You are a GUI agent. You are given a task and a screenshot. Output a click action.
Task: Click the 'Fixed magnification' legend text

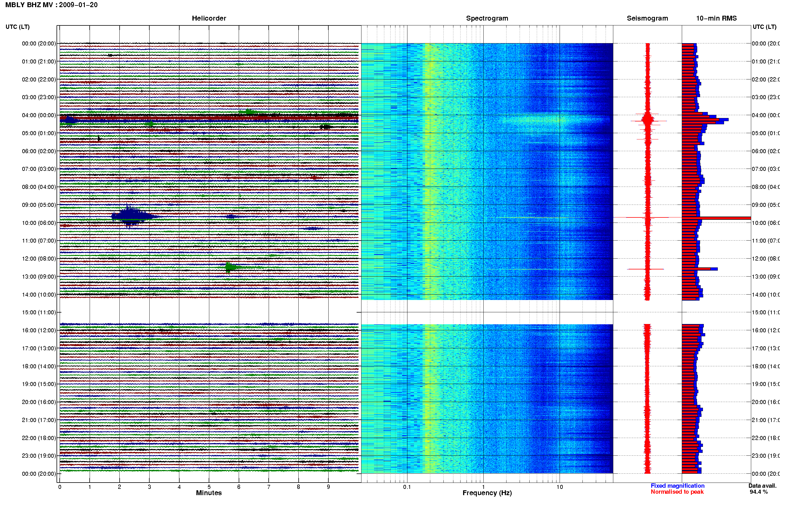[x=678, y=486]
